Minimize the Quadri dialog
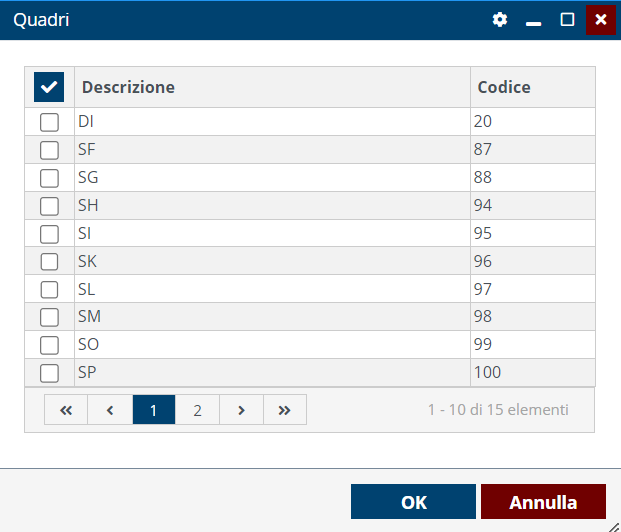This screenshot has width=621, height=532. [x=534, y=20]
